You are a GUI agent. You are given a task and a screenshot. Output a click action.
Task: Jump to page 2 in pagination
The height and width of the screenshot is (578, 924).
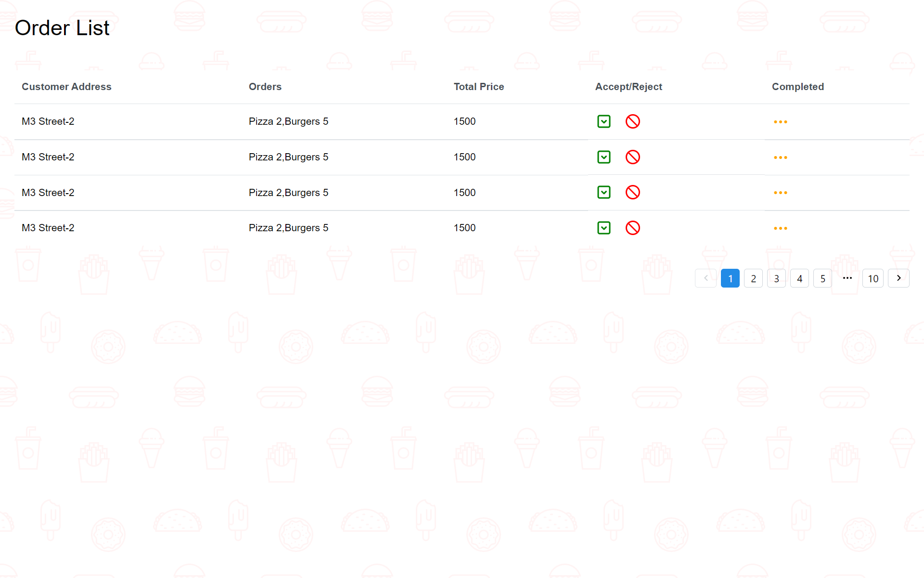753,278
